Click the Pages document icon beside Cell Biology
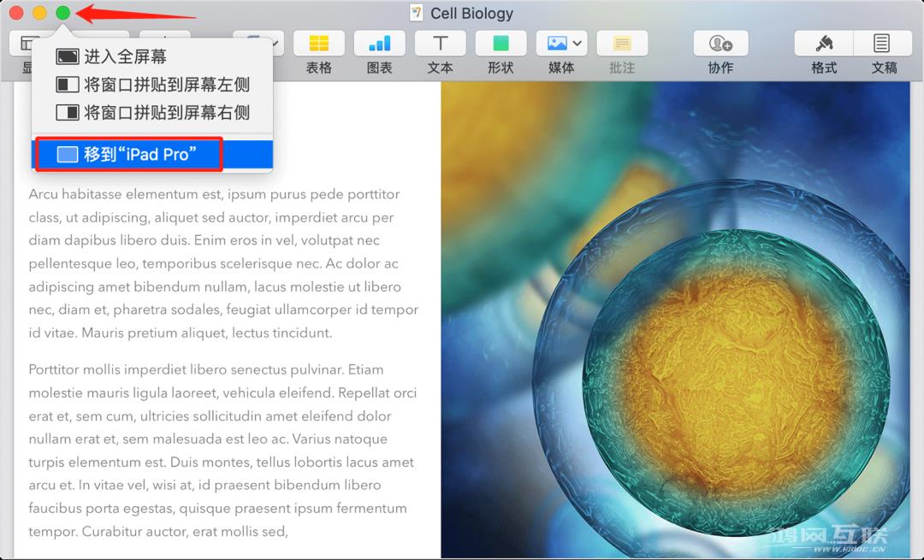This screenshot has height=560, width=924. (x=417, y=13)
